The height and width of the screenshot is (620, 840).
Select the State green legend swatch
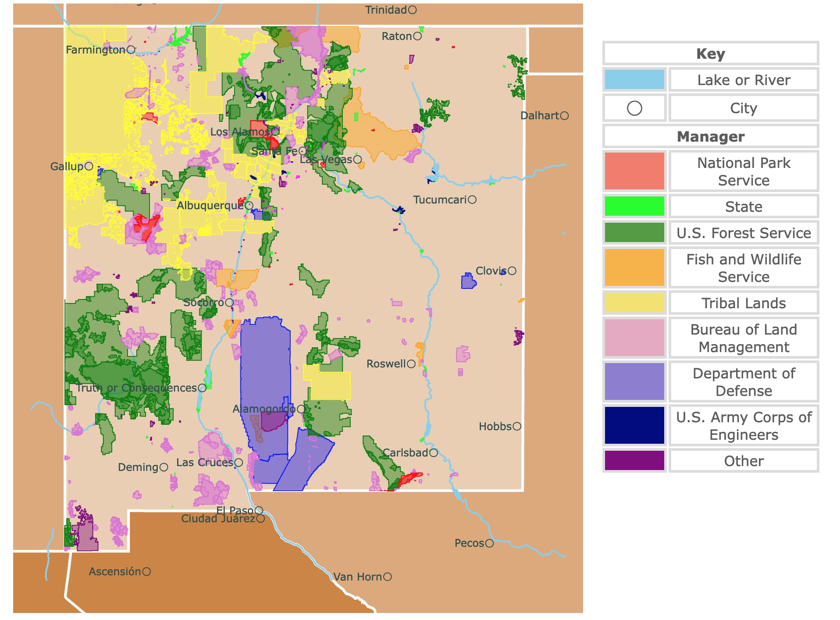[634, 207]
